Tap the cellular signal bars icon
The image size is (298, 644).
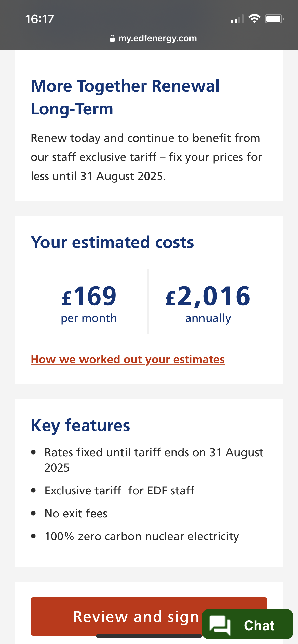tap(237, 19)
